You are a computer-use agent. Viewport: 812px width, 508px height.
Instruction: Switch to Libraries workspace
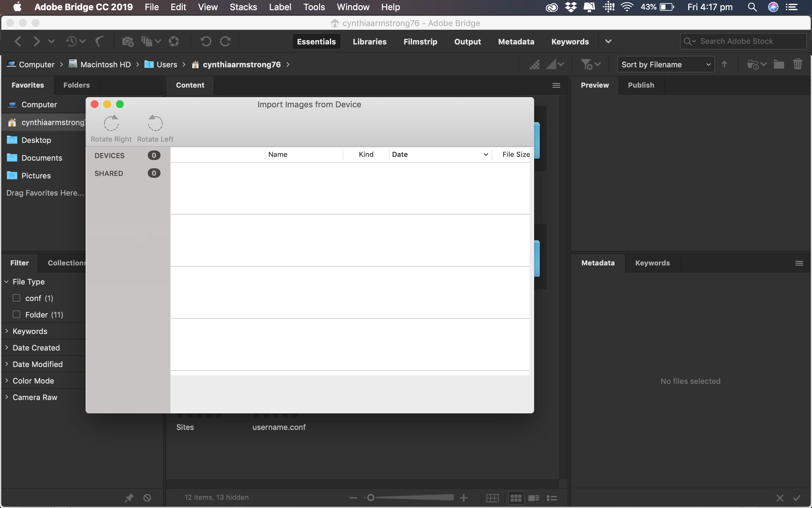tap(370, 41)
